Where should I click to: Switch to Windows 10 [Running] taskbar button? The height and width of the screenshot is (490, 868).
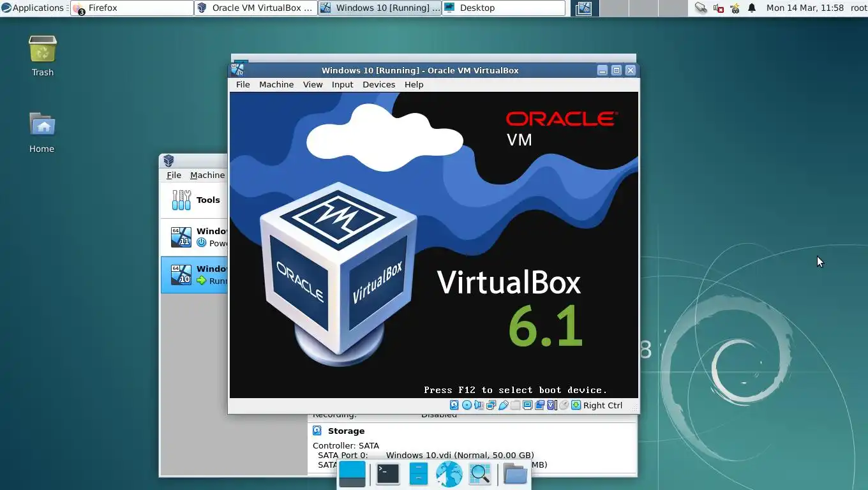click(x=380, y=8)
